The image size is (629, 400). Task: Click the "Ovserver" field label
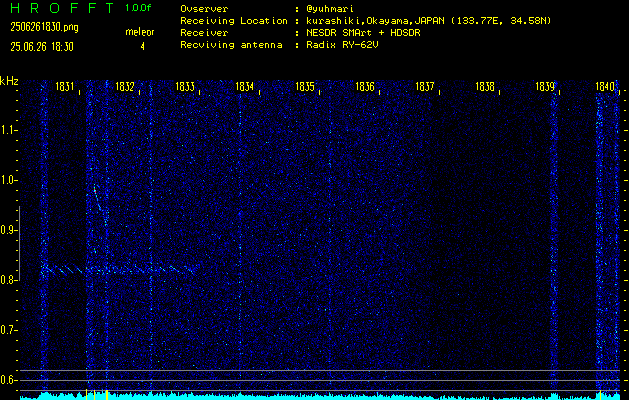(204, 9)
